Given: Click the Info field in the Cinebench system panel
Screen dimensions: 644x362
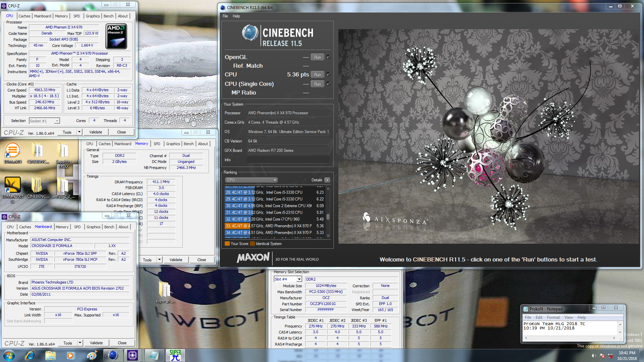Looking at the screenshot, I should 288,160.
